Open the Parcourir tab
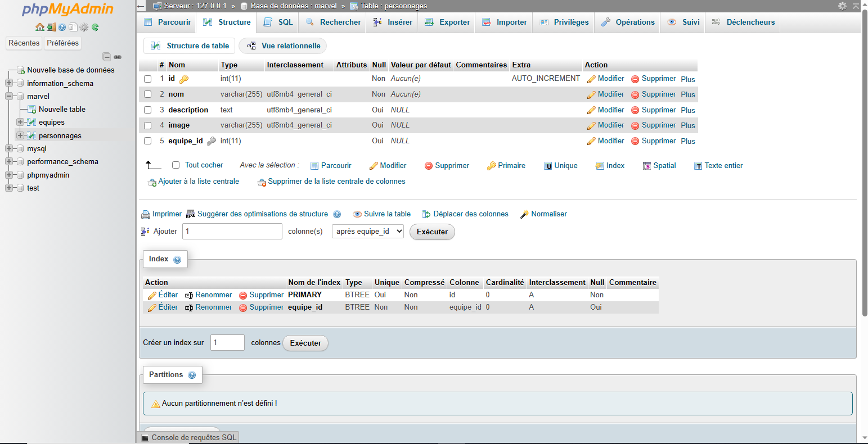The height and width of the screenshot is (444, 868). coord(168,22)
